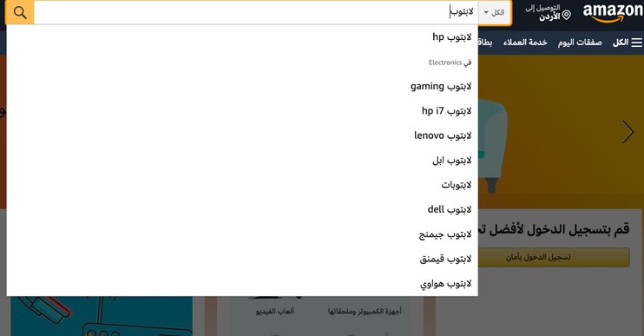
Task: Click the التوصيل إلى الأردن delivery link
Action: pos(548,13)
